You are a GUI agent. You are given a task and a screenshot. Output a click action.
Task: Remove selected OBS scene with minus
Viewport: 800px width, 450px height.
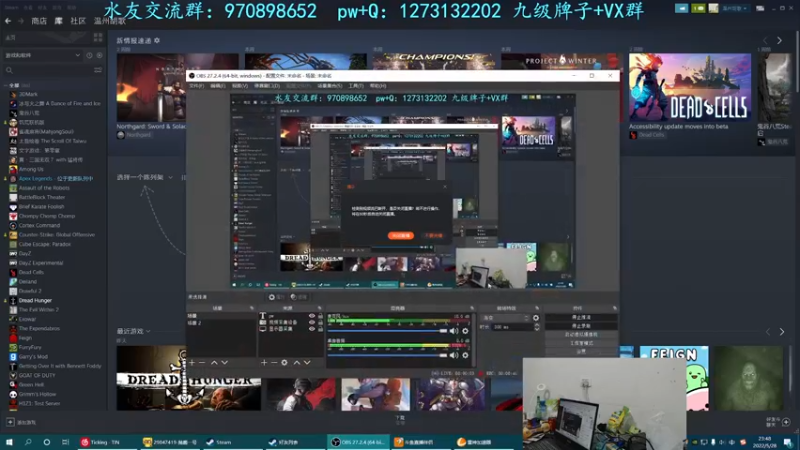point(202,362)
